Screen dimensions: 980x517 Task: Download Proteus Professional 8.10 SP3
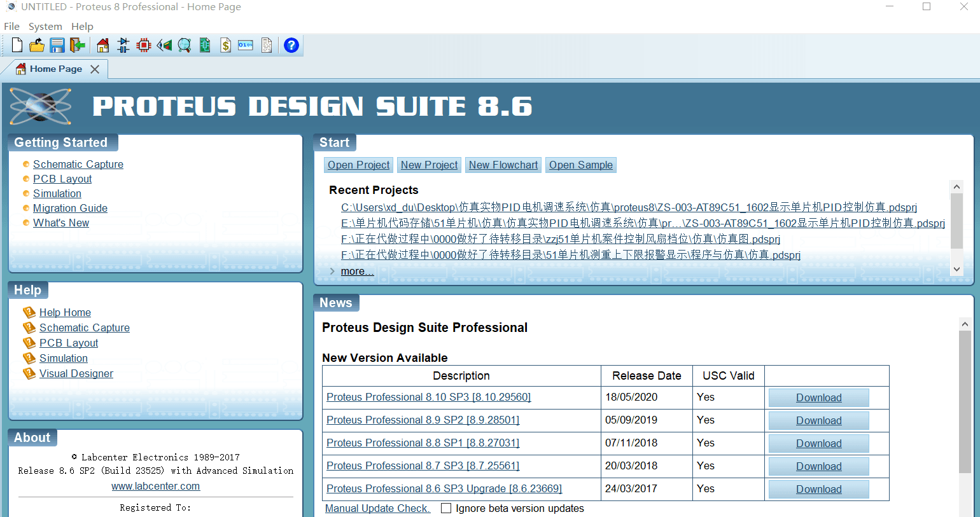818,397
